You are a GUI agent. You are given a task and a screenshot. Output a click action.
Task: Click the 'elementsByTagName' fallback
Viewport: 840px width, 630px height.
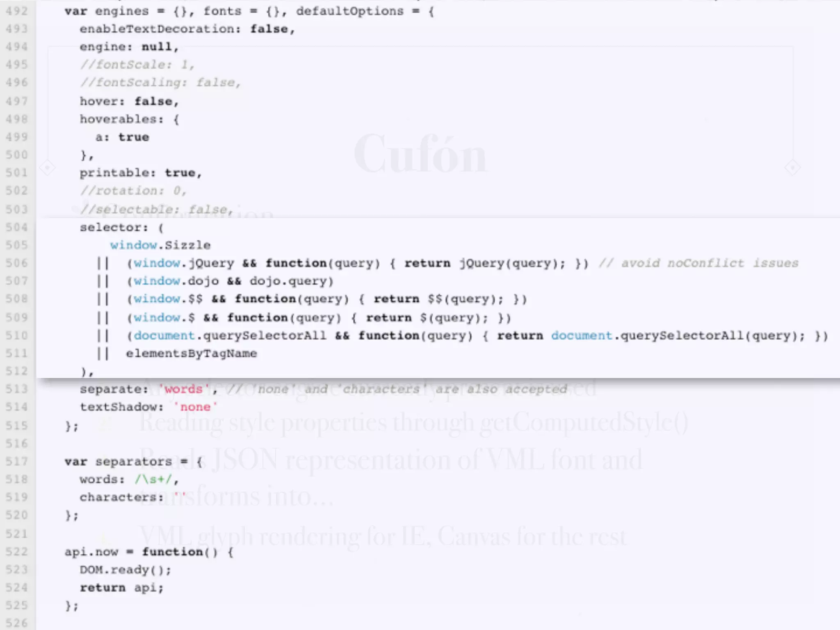point(192,353)
